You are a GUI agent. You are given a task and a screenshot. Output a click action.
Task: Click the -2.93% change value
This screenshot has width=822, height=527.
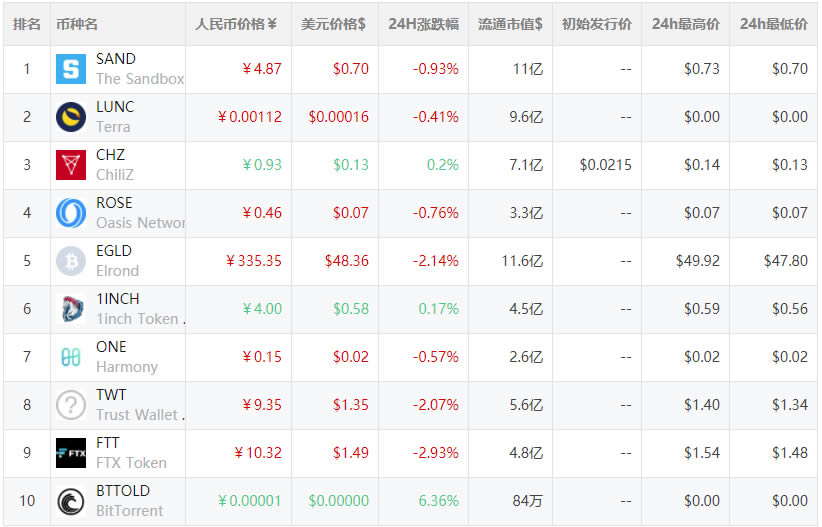(x=435, y=453)
